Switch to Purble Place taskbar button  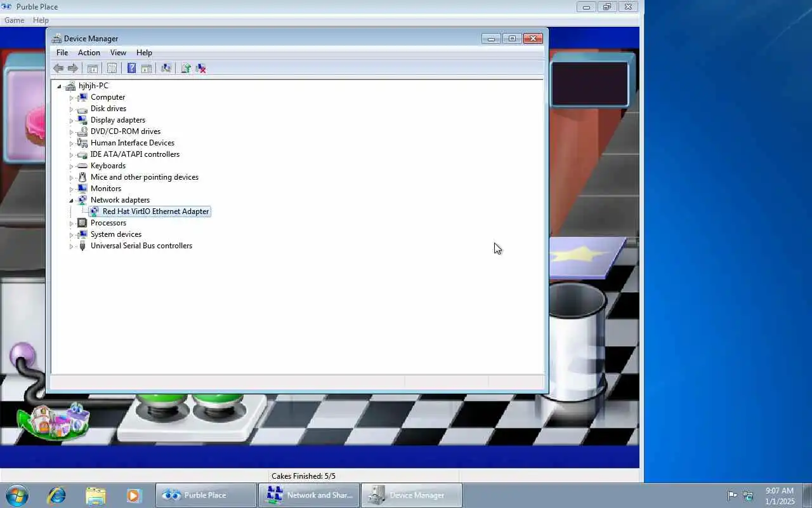pyautogui.click(x=206, y=495)
